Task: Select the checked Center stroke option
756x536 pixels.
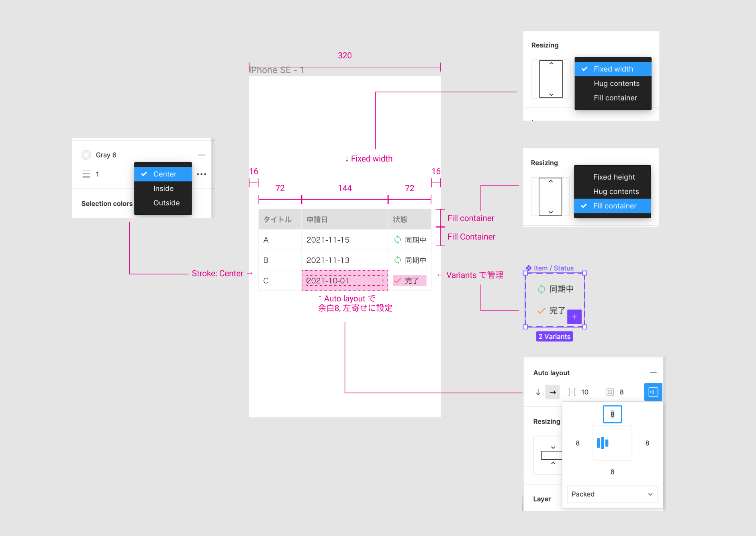Action: click(x=163, y=174)
